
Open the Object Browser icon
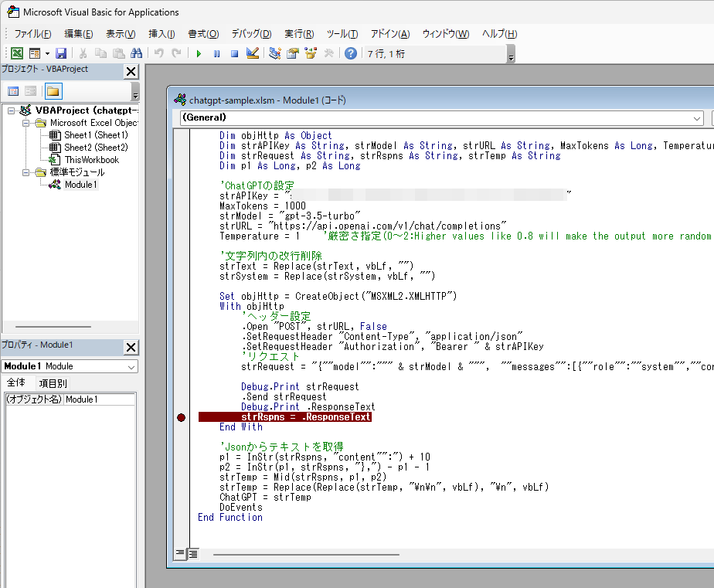pyautogui.click(x=311, y=53)
